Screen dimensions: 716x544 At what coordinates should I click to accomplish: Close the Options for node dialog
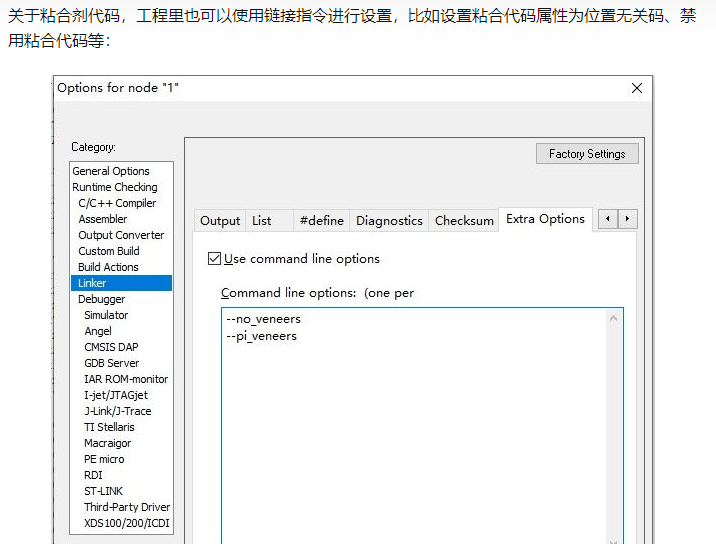click(636, 88)
